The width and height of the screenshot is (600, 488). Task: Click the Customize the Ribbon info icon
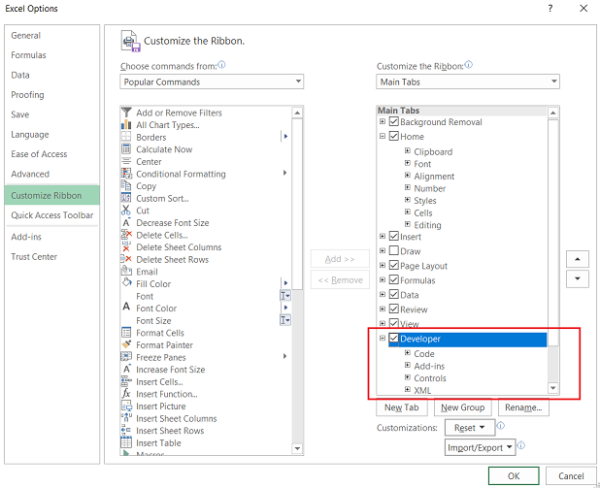pyautogui.click(x=469, y=65)
